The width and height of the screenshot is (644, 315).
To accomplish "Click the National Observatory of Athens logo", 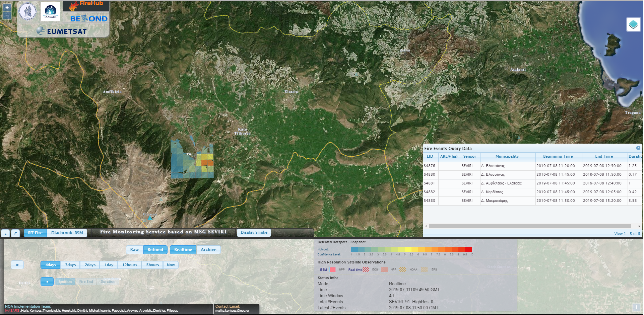I will pos(27,11).
